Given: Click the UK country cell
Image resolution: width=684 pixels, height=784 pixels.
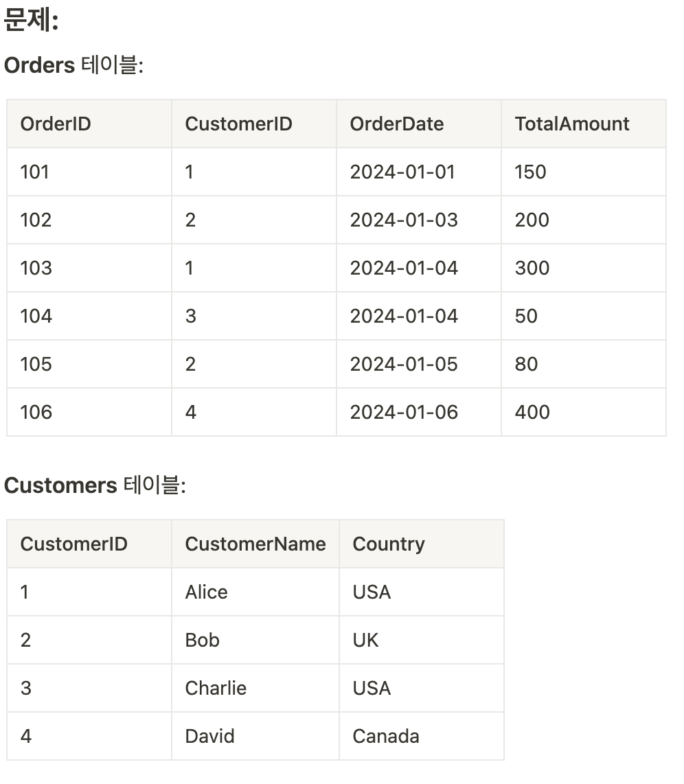Looking at the screenshot, I should click(x=365, y=640).
